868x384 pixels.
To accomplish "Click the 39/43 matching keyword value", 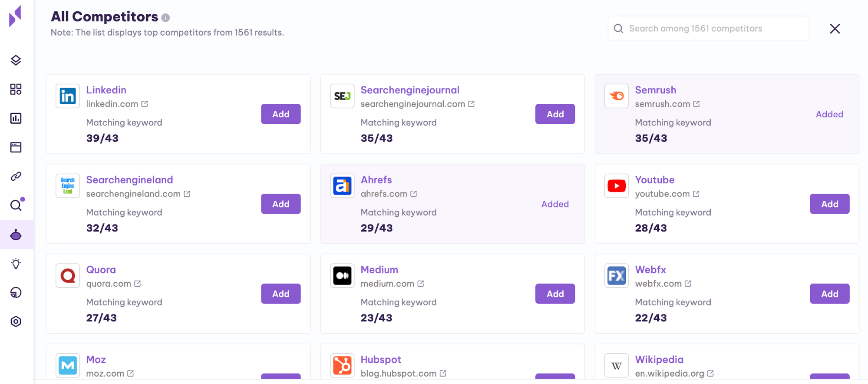I will 102,138.
